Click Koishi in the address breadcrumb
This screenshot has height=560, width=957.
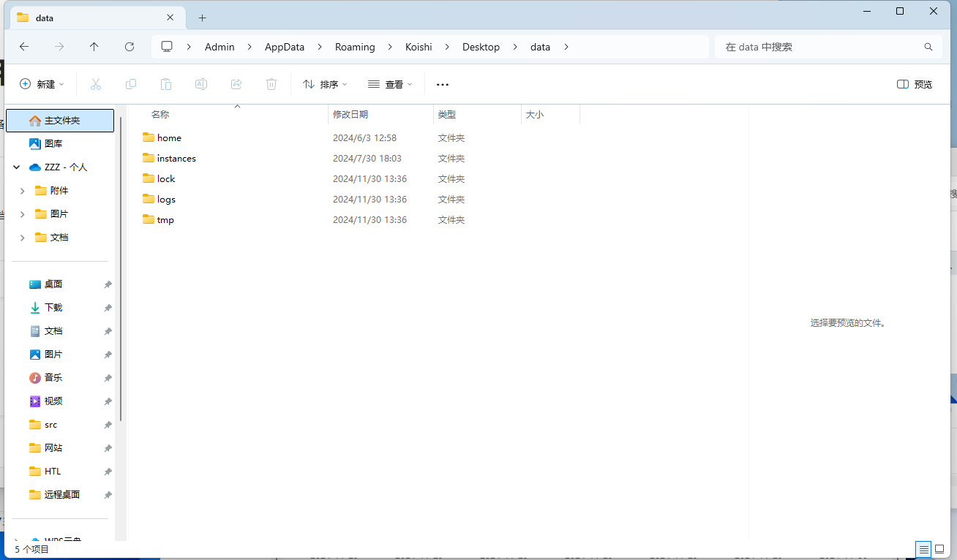pos(419,47)
